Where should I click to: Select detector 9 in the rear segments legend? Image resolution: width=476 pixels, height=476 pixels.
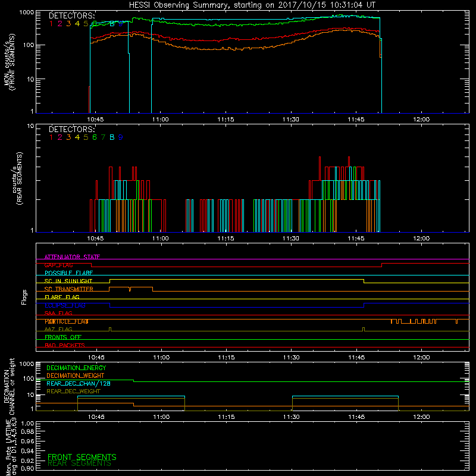[121, 137]
